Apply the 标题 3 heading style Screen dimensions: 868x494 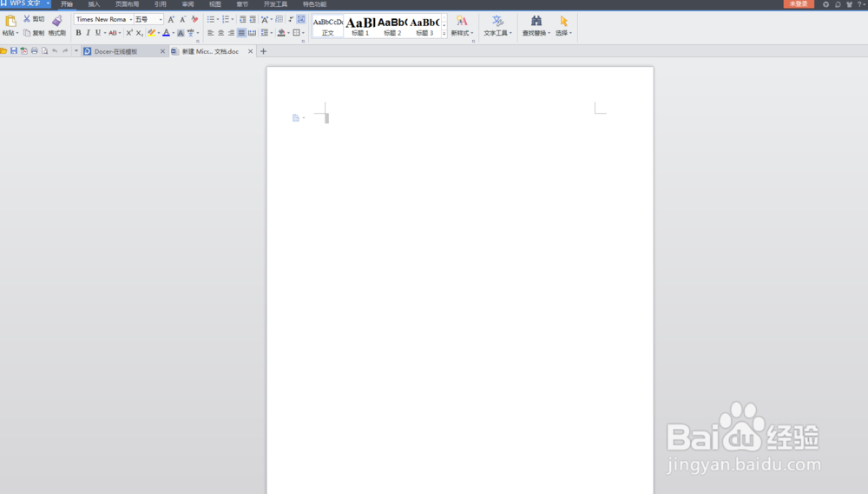click(424, 26)
